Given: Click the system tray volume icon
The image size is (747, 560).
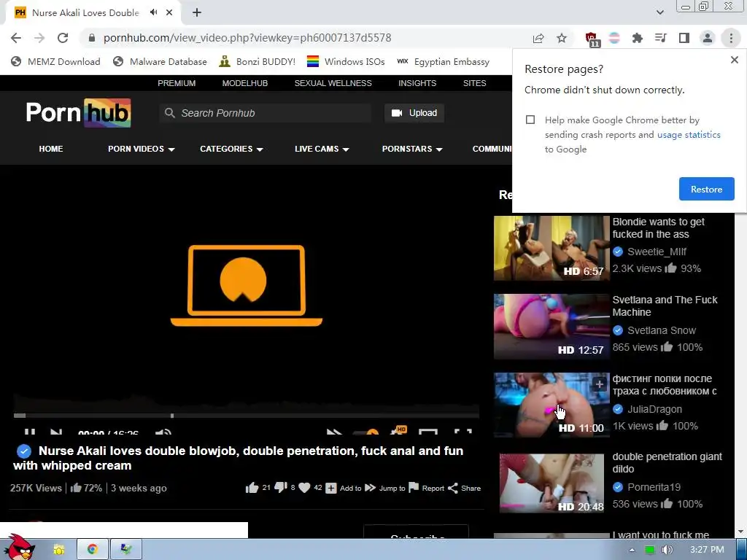Looking at the screenshot, I should tap(667, 550).
